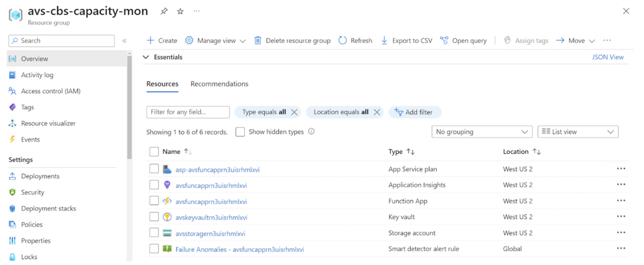Click the Open query icon
Viewport: 644px width, 265px height.
click(444, 40)
